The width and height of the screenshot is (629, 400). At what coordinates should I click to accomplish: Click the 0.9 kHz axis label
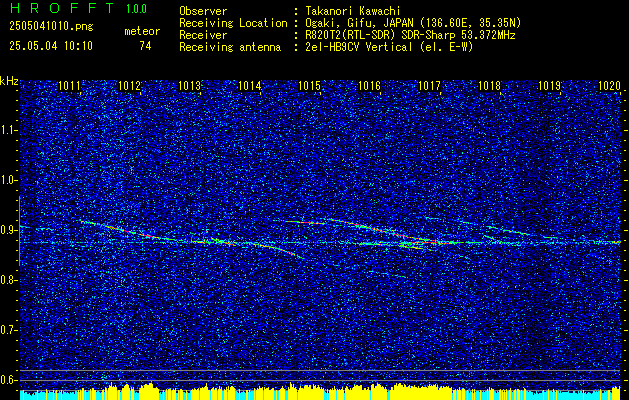tap(8, 230)
